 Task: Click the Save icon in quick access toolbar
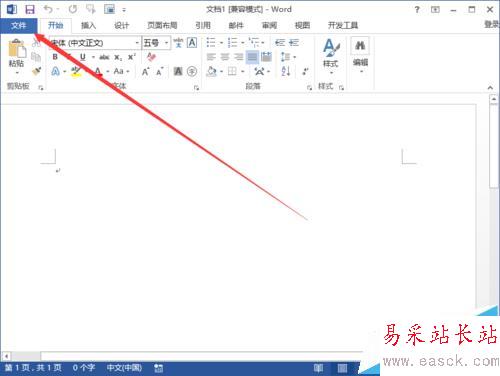pos(30,9)
